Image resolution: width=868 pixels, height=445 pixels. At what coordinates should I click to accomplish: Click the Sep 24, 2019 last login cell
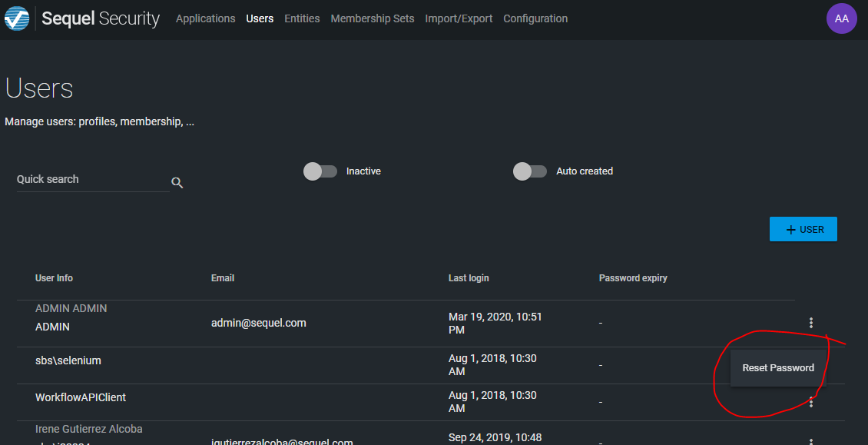[495, 437]
